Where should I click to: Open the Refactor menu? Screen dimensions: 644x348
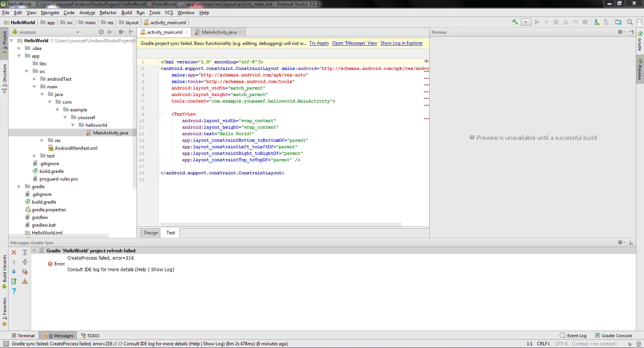[x=108, y=13]
